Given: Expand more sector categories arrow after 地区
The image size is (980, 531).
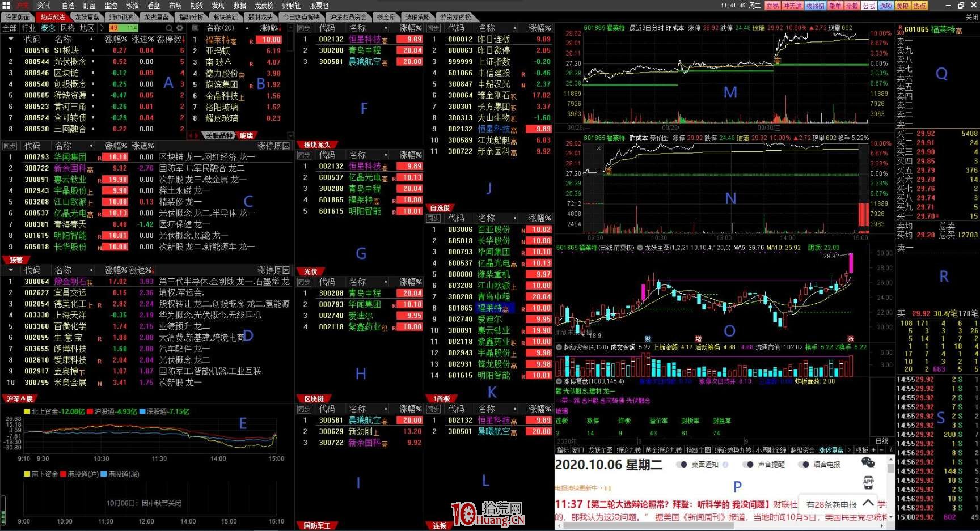Looking at the screenshot, I should tap(102, 28).
